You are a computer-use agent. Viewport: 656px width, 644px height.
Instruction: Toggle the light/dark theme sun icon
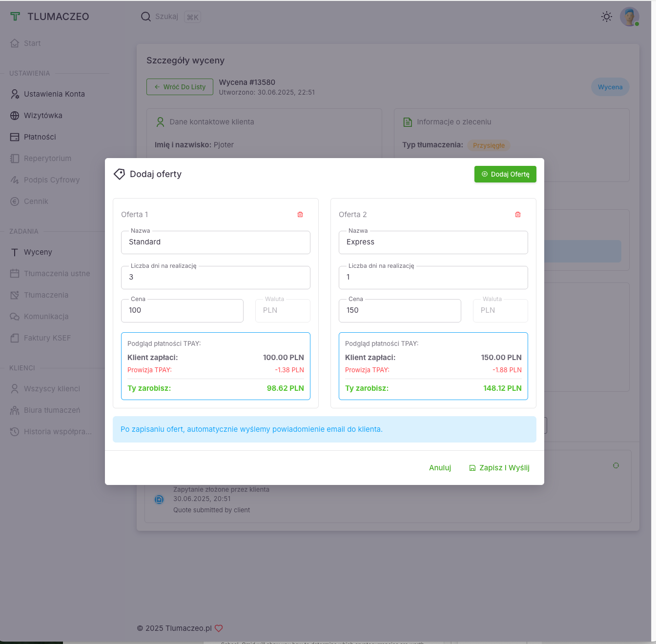607,17
